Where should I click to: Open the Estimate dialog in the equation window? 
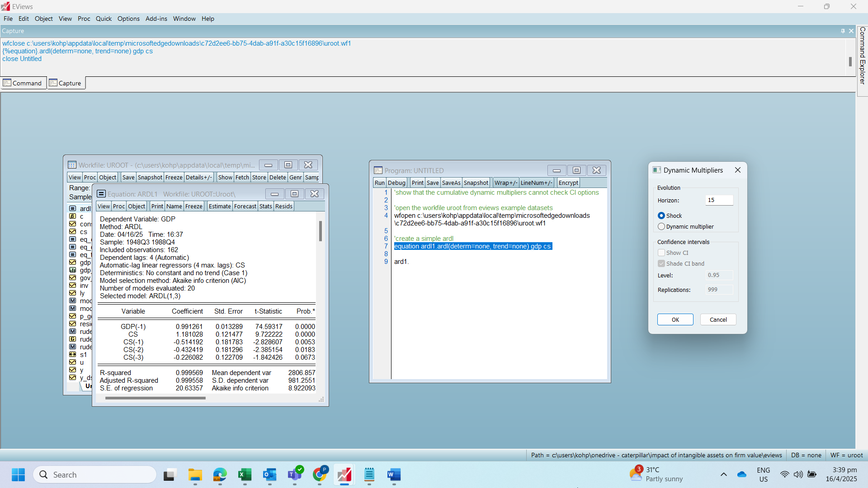click(219, 206)
